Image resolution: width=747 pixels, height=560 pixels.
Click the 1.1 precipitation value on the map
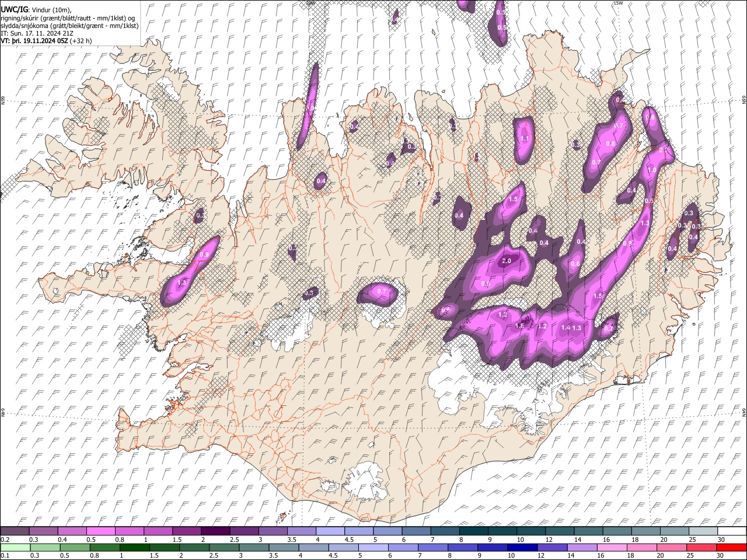525,139
